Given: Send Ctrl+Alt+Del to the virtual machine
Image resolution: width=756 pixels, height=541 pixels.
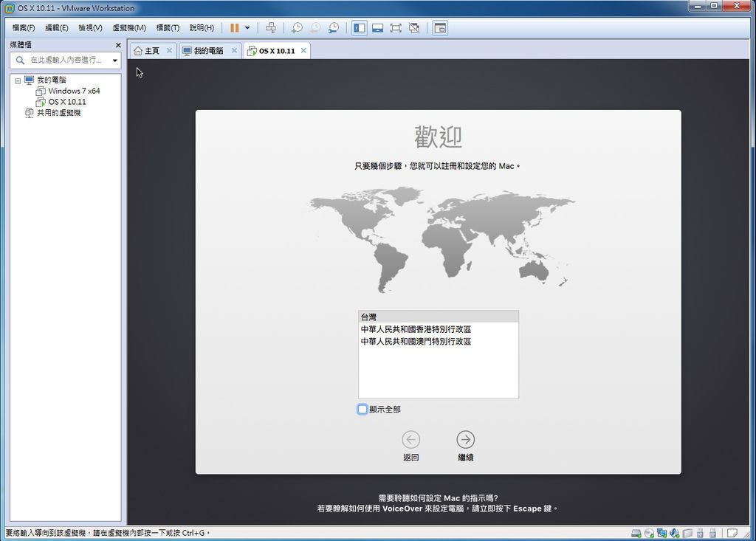Looking at the screenshot, I should (x=271, y=28).
